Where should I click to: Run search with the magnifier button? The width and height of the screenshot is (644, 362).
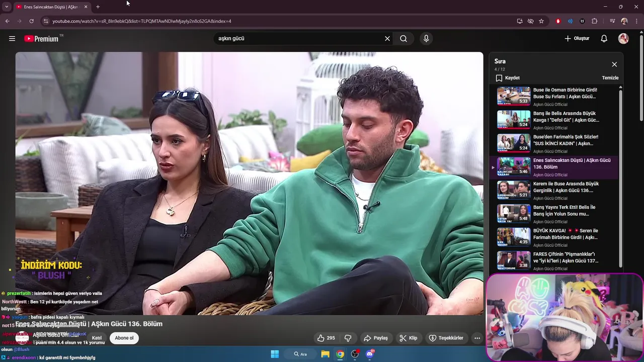click(404, 39)
